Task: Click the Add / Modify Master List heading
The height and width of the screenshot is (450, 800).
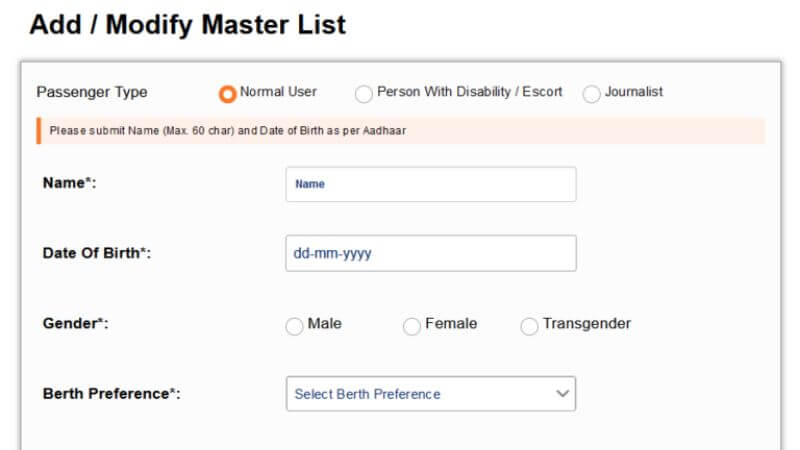Action: click(x=188, y=25)
